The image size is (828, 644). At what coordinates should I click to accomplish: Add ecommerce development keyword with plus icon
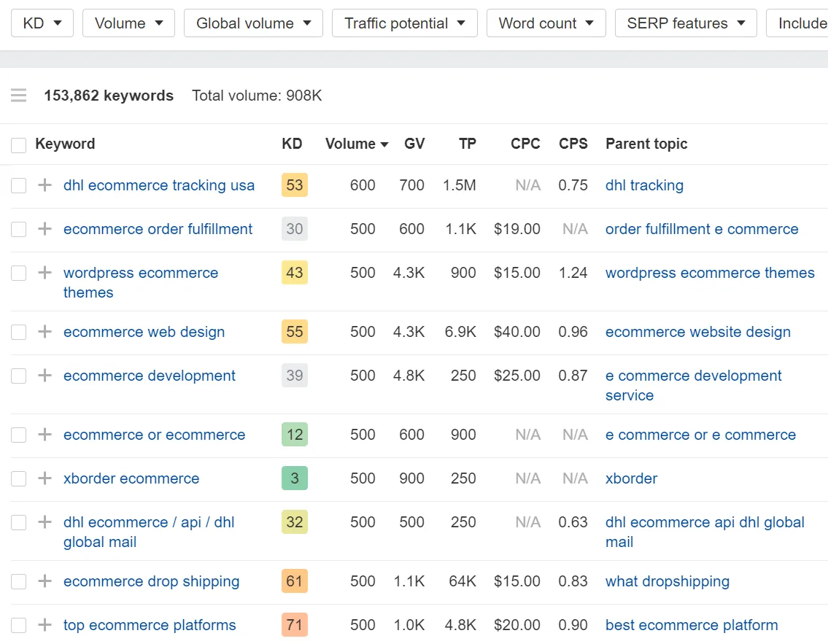(45, 376)
